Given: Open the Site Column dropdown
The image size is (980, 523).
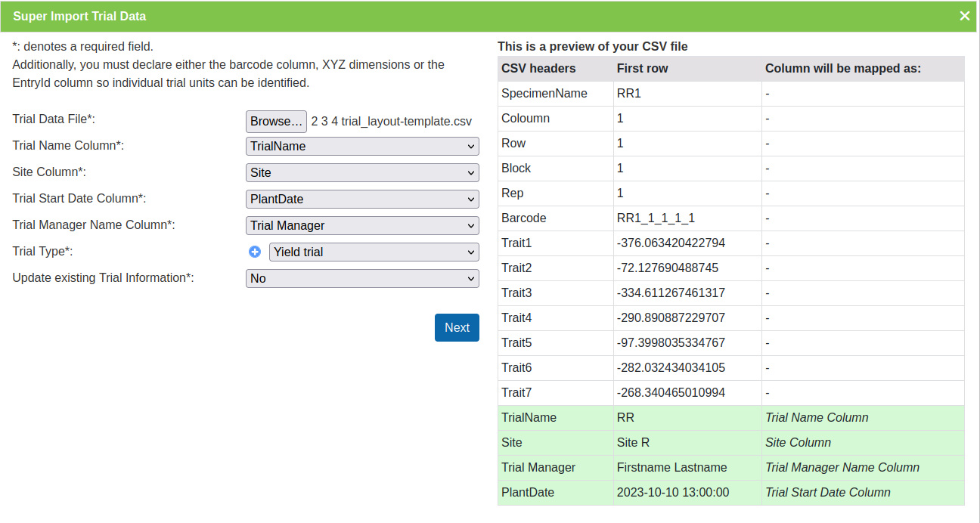Looking at the screenshot, I should click(x=361, y=172).
